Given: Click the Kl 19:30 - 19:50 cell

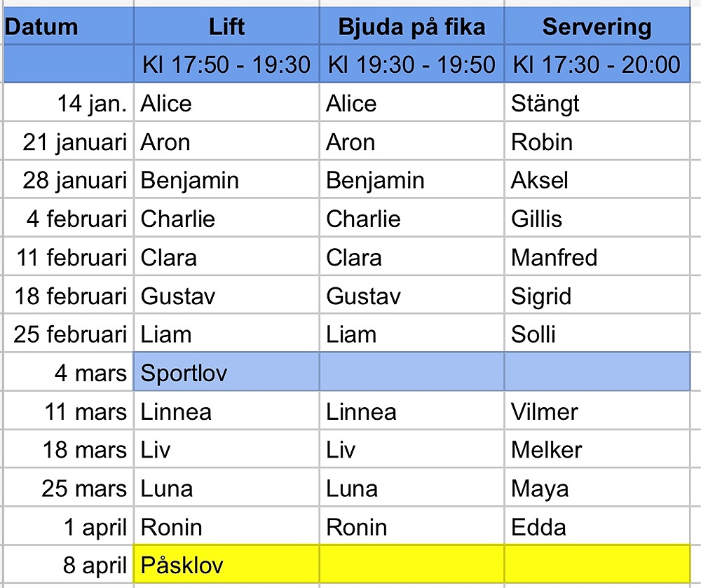Looking at the screenshot, I should click(411, 65).
